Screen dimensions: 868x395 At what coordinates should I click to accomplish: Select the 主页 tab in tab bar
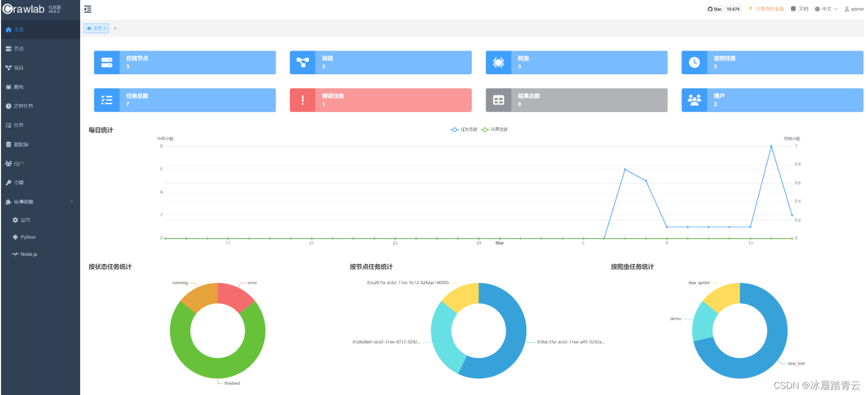(97, 28)
